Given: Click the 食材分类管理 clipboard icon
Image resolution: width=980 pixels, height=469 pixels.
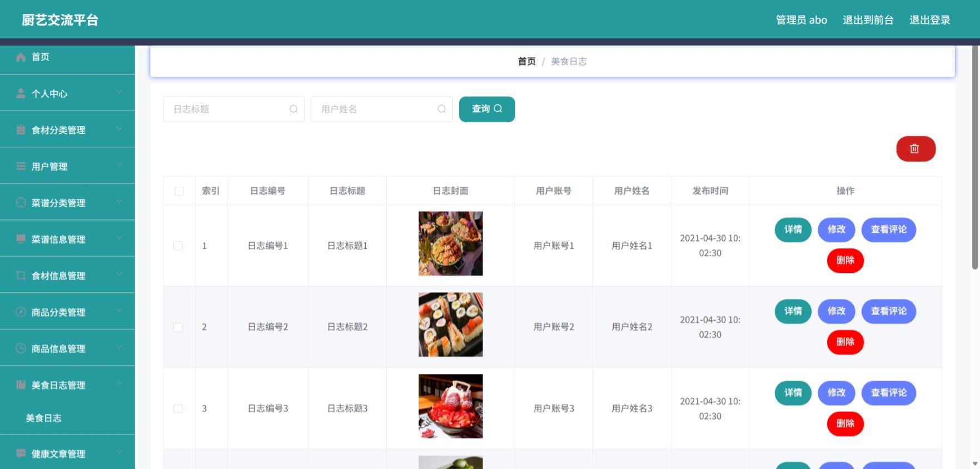Looking at the screenshot, I should pyautogui.click(x=21, y=129).
